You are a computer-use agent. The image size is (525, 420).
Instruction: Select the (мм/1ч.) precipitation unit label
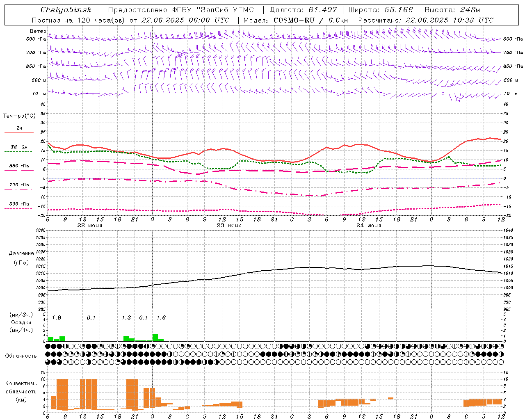pyautogui.click(x=21, y=331)
